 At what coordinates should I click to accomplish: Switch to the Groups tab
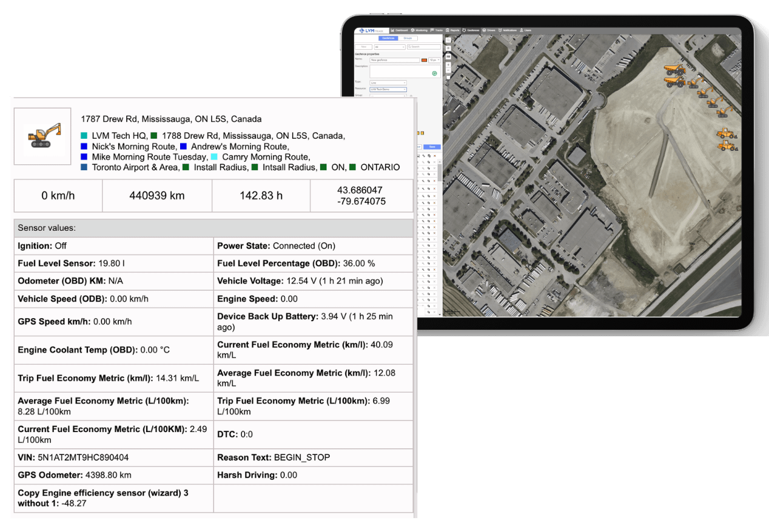point(408,38)
